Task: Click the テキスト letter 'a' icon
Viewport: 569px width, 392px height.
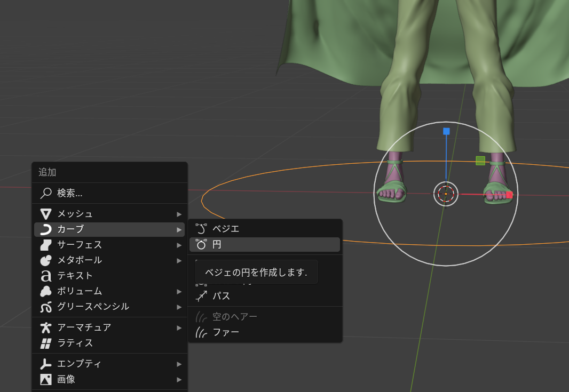Action: click(x=46, y=276)
